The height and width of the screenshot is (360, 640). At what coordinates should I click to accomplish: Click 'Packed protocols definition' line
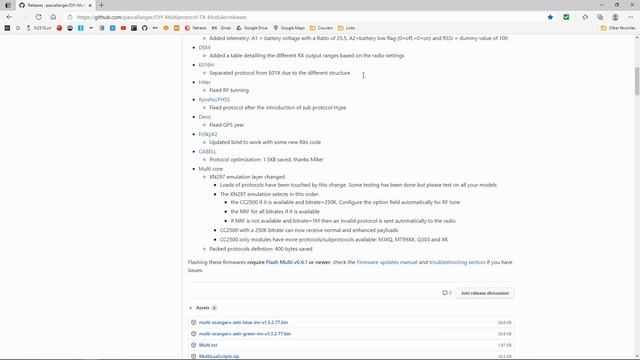(260, 249)
